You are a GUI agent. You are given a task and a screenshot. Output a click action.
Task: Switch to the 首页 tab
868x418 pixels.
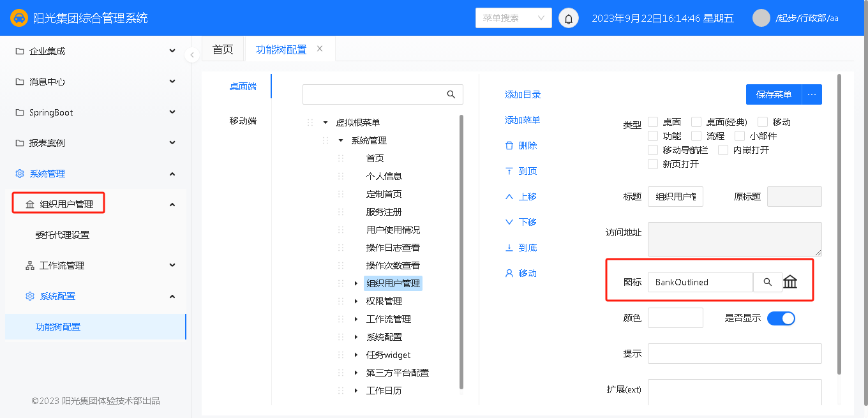tap(223, 50)
